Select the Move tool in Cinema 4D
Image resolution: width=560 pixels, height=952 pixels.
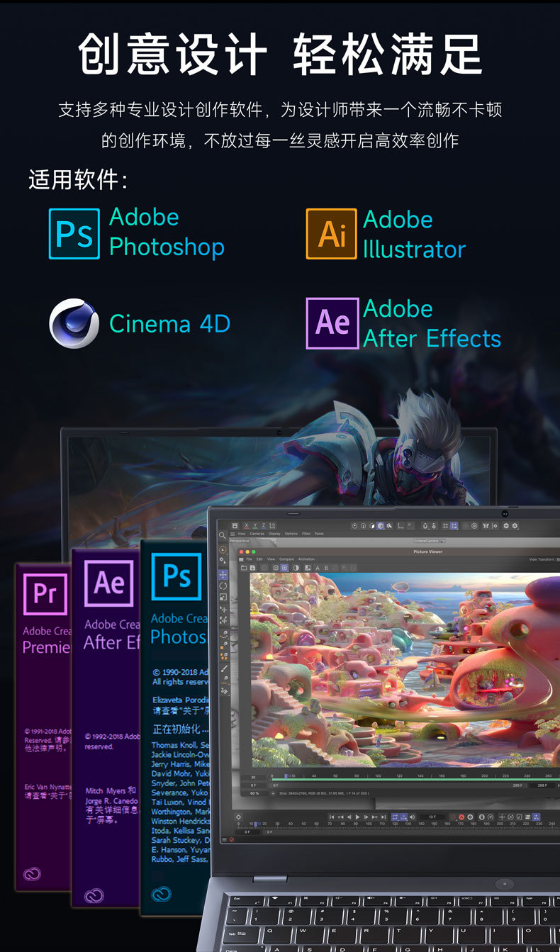pyautogui.click(x=222, y=575)
